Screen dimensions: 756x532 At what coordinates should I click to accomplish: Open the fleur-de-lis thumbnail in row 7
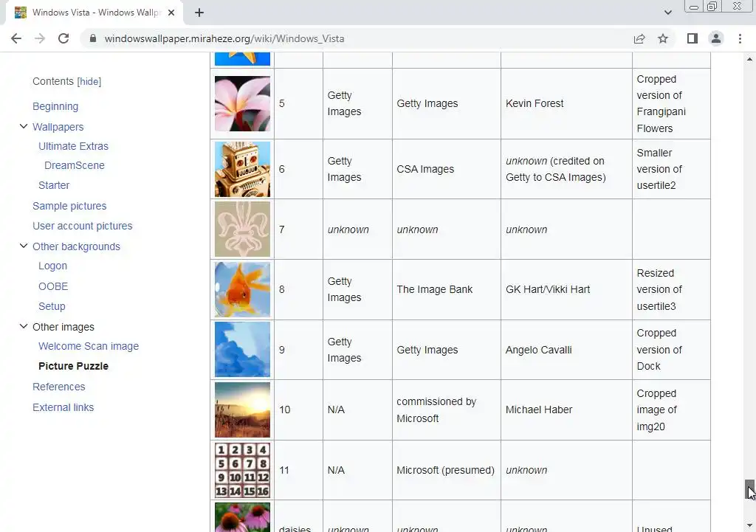point(242,229)
